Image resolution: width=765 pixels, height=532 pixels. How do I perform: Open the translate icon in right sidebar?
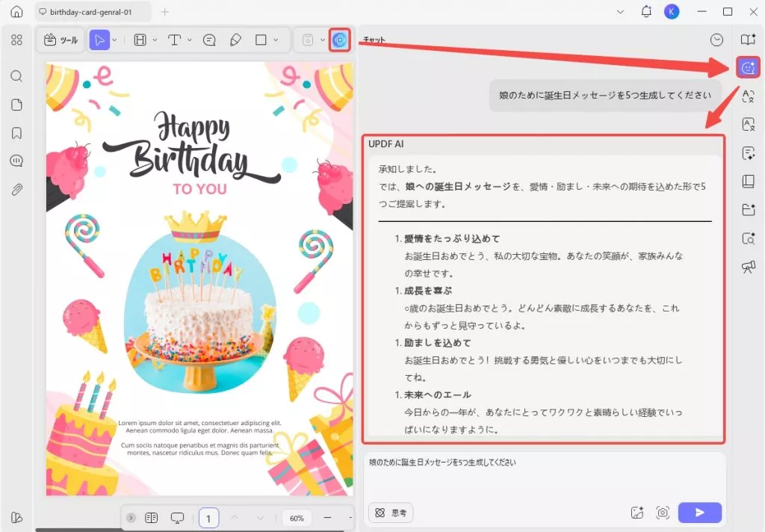[x=748, y=96]
